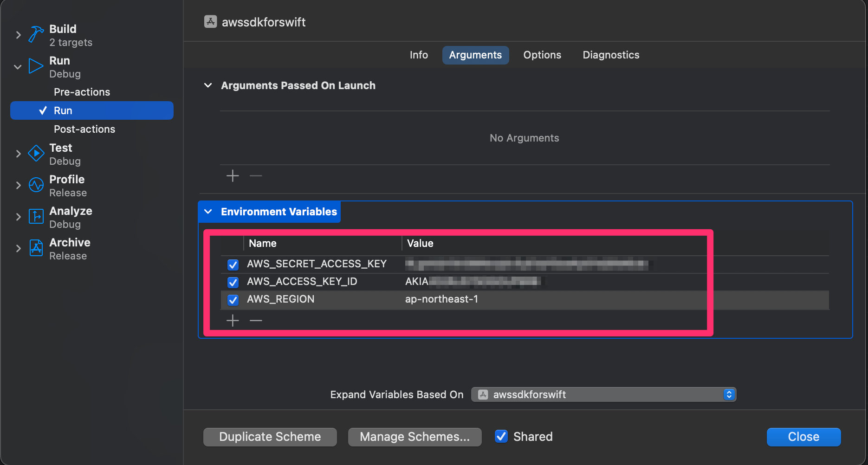Select the Test diamond icon
Viewport: 868px width, 465px height.
point(36,154)
